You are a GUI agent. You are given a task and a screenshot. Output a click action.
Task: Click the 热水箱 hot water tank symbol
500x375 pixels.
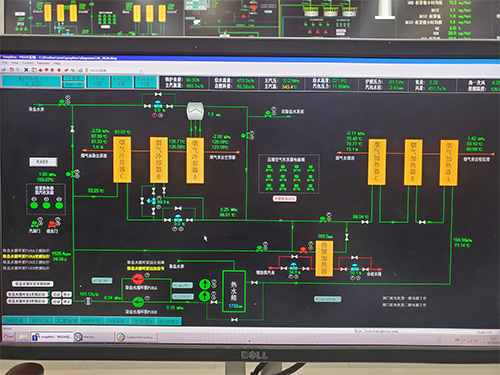(234, 291)
